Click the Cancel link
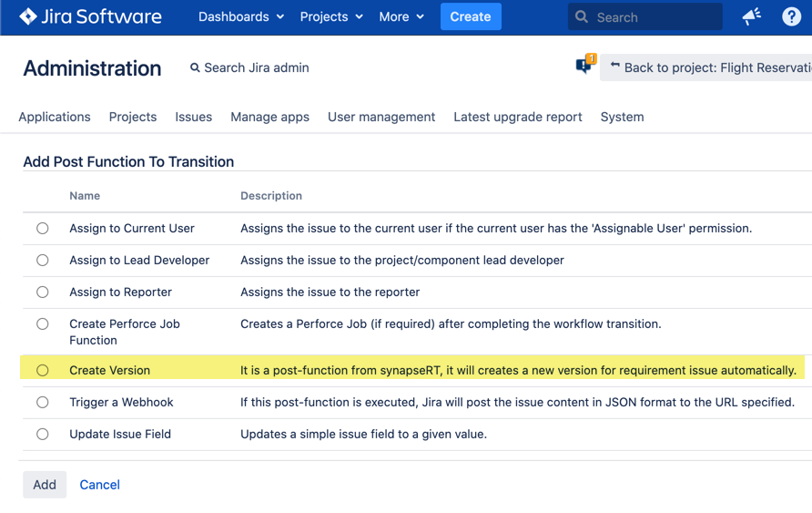 (99, 485)
